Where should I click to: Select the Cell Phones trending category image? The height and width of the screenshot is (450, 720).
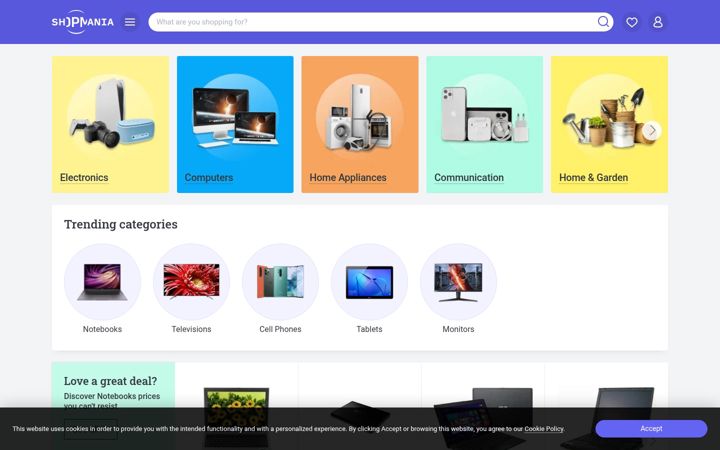tap(281, 282)
